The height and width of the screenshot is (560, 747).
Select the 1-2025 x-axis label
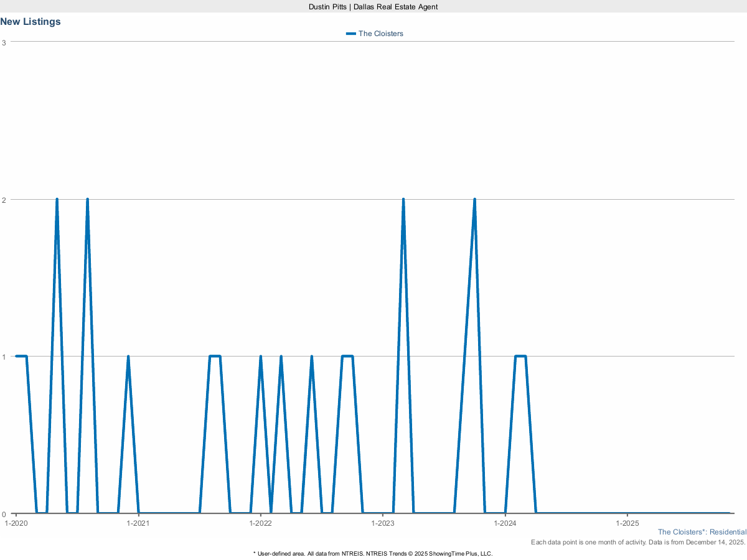click(627, 523)
